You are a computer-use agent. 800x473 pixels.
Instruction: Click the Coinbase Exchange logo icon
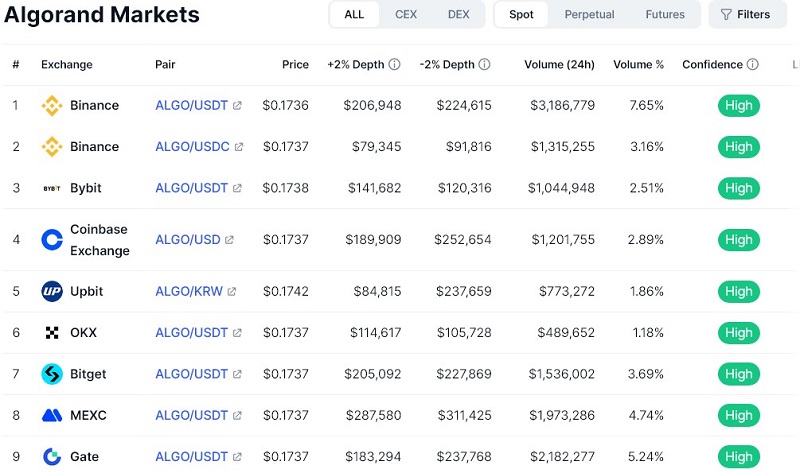(x=52, y=240)
